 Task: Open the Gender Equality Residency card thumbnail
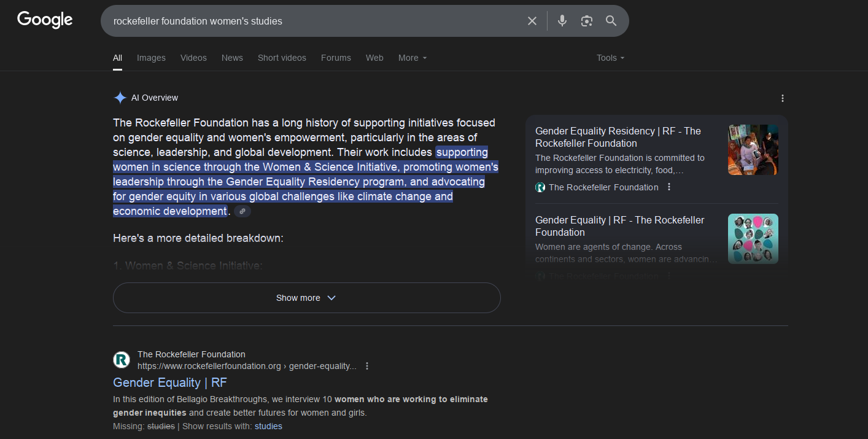[x=753, y=150]
